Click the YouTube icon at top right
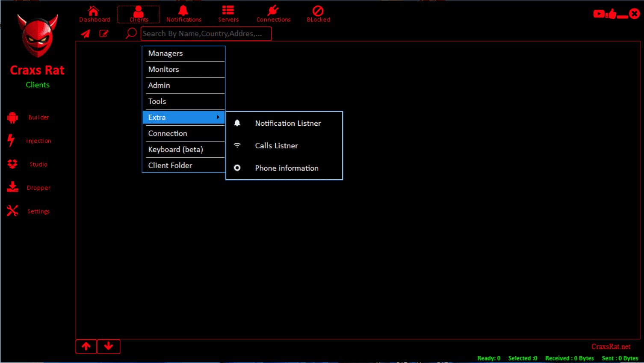Image resolution: width=644 pixels, height=363 pixels. coord(599,14)
